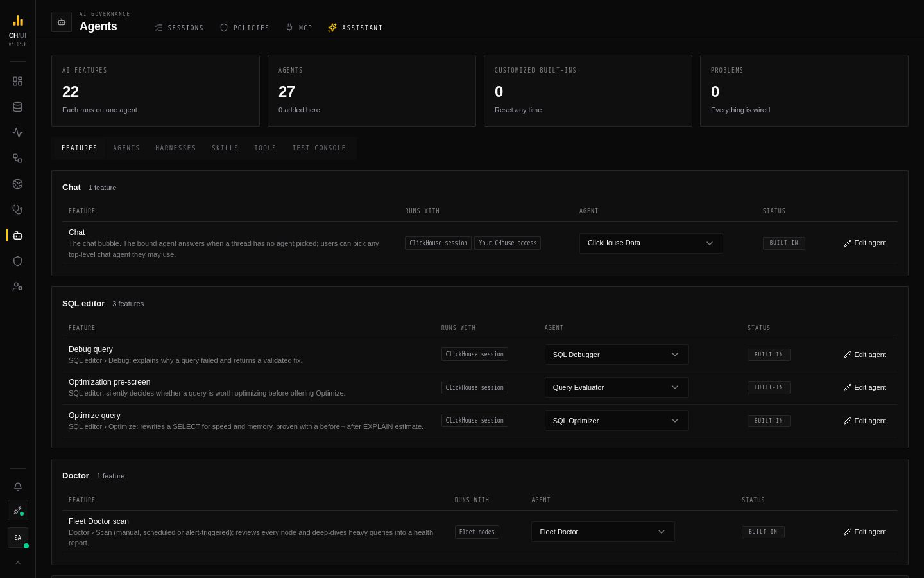This screenshot has height=578, width=924.
Task: Open the connected-shapes workflow icon in sidebar
Action: (17, 159)
